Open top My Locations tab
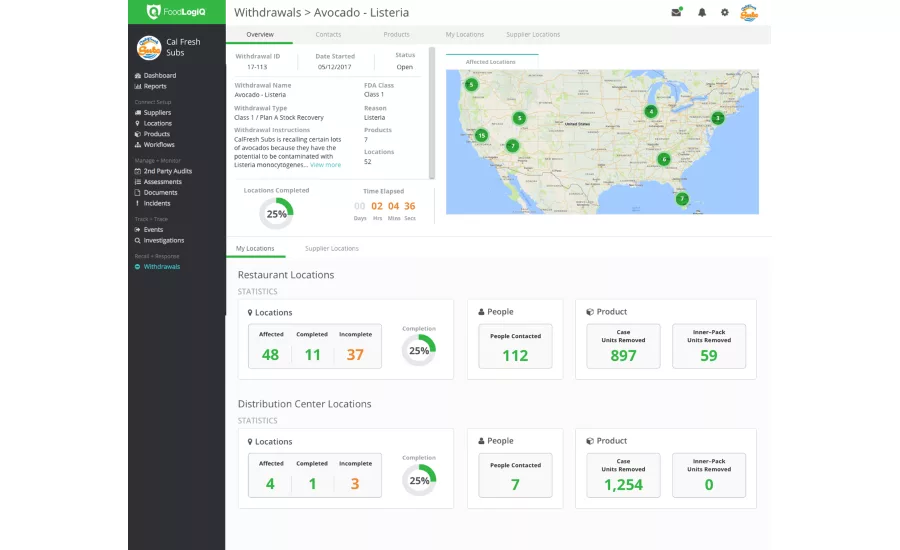The width and height of the screenshot is (900, 550). pos(464,34)
